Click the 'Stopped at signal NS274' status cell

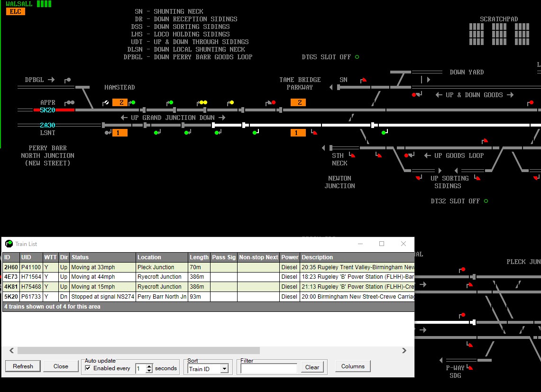pos(103,296)
